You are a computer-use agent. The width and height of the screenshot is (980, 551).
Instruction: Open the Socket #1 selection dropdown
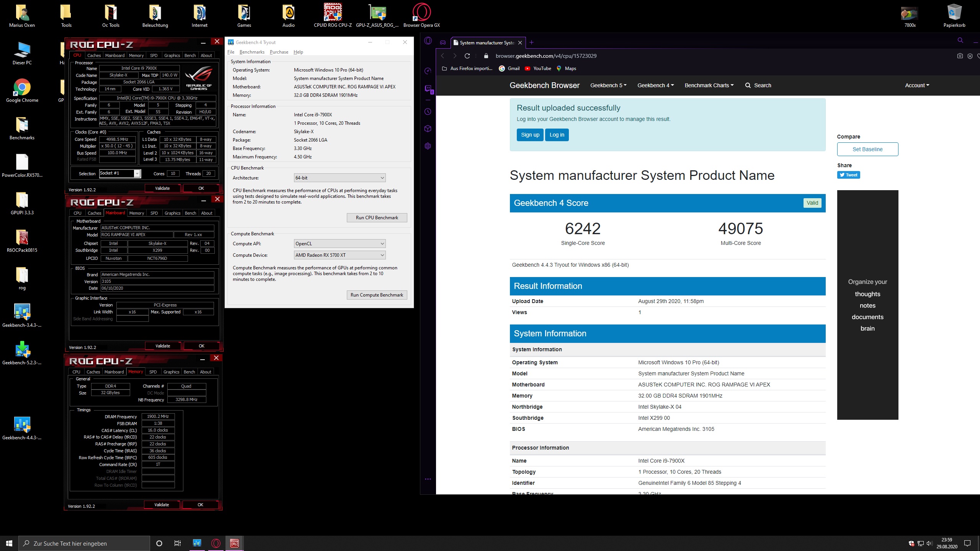(120, 173)
